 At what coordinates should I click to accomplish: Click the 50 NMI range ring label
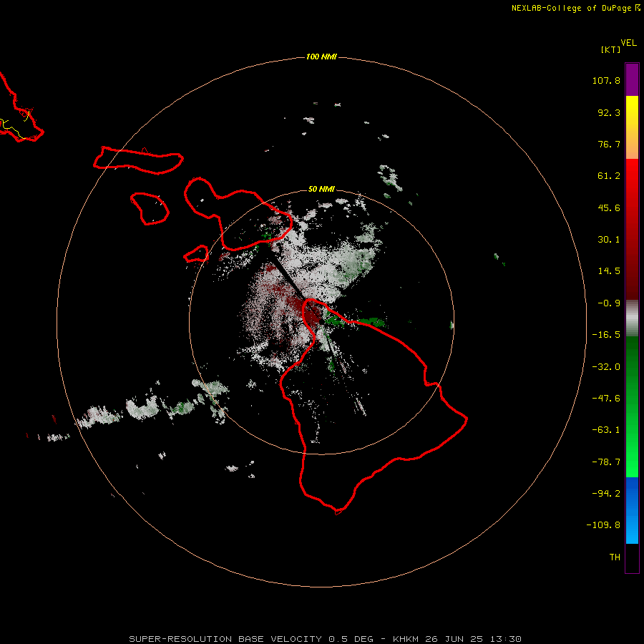(x=321, y=189)
